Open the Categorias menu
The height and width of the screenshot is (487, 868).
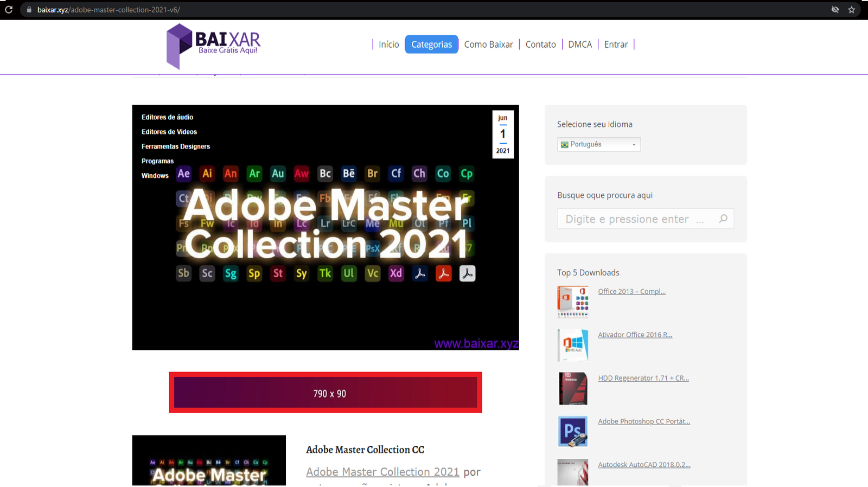tap(431, 44)
